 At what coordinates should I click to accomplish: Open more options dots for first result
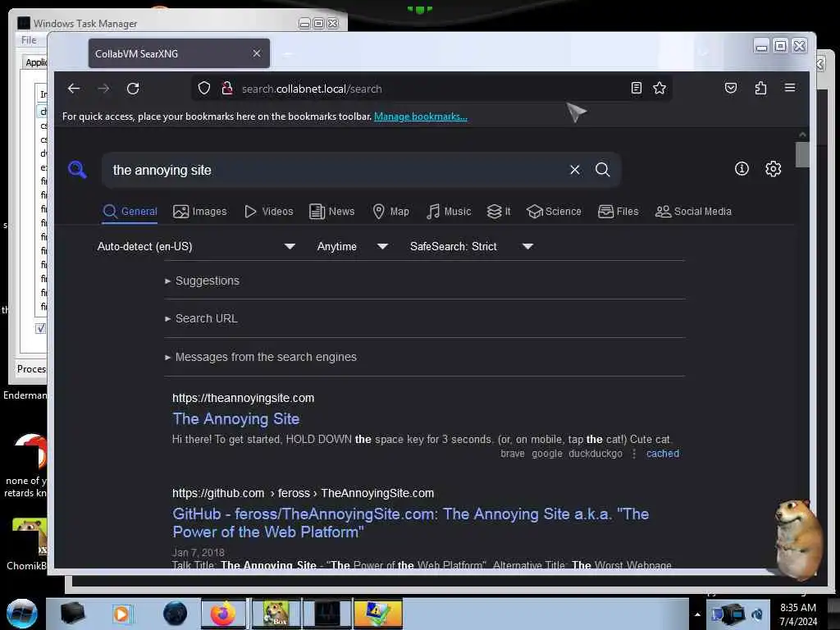tap(634, 454)
